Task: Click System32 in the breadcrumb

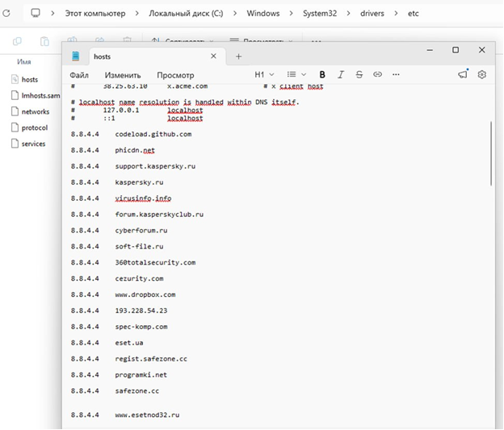Action: (320, 14)
